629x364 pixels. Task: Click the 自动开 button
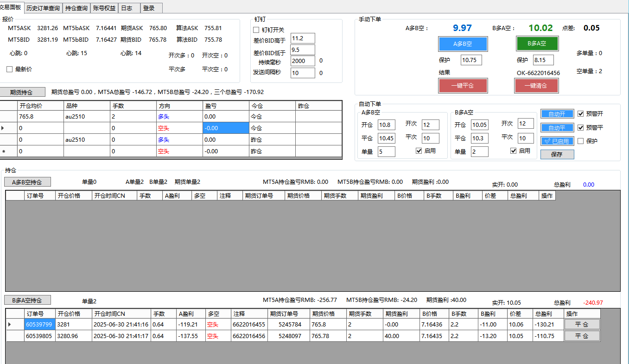point(557,114)
